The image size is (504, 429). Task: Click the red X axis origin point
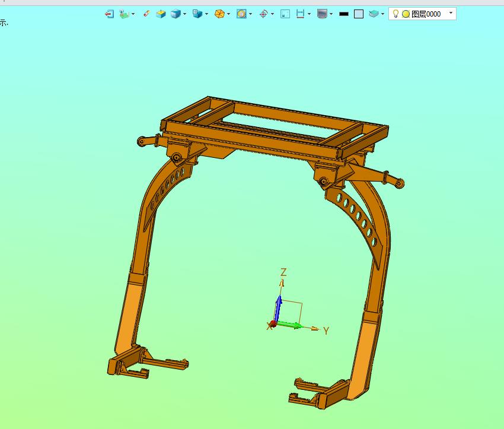273,324
